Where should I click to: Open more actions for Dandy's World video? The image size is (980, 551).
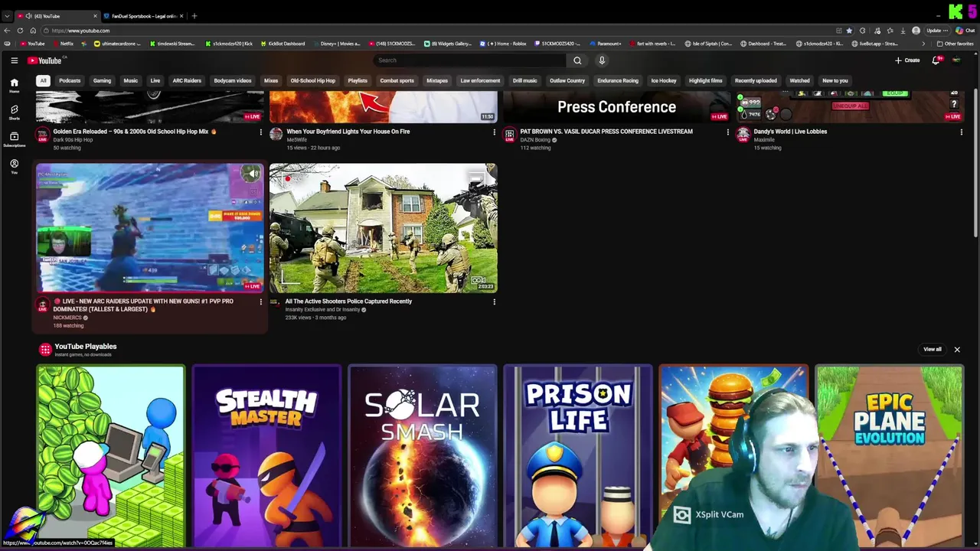point(961,132)
